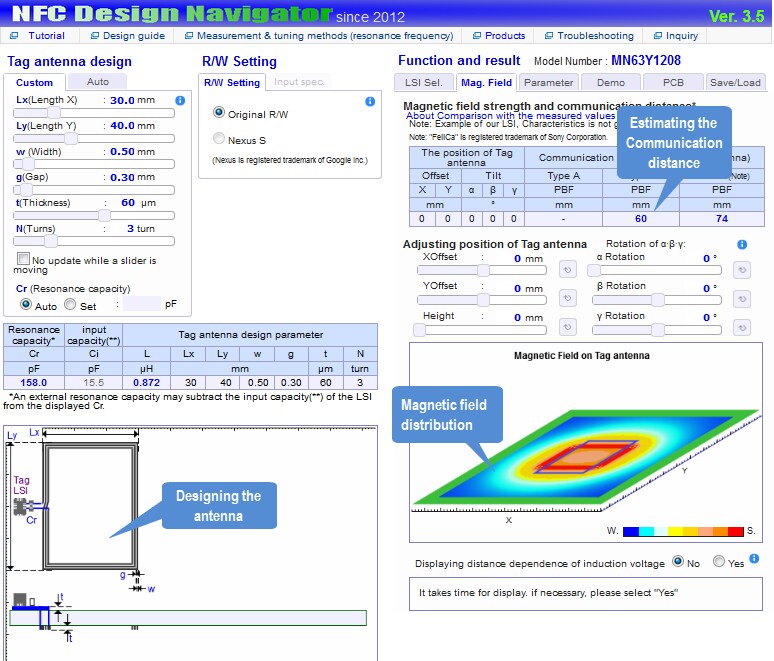Reset the α Rotation with its reset icon
Screen dimensions: 774x661
[741, 269]
